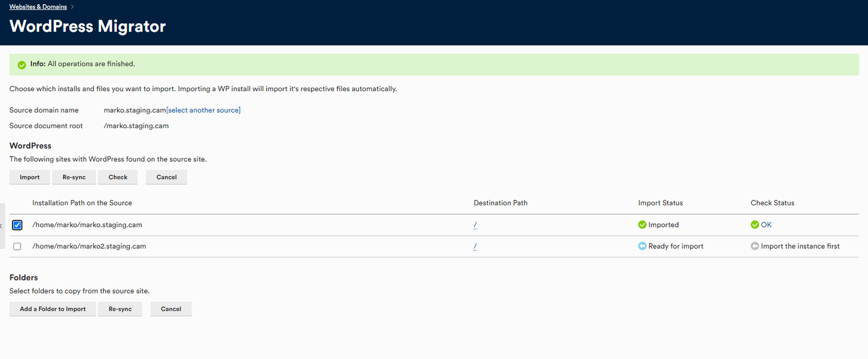Viewport: 868px width, 359px height.
Task: Click the /home/marko/marko2.staging.cam path text
Action: 89,246
